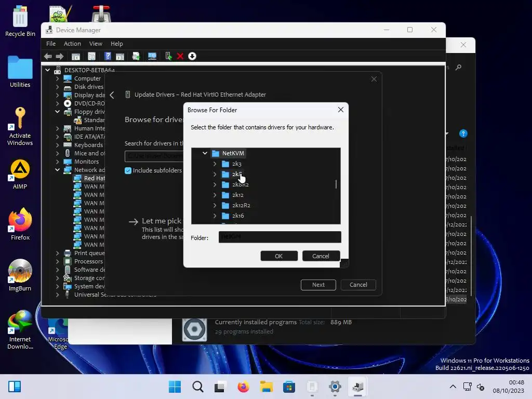
Task: Open the File menu in Device Manager
Action: tap(51, 44)
